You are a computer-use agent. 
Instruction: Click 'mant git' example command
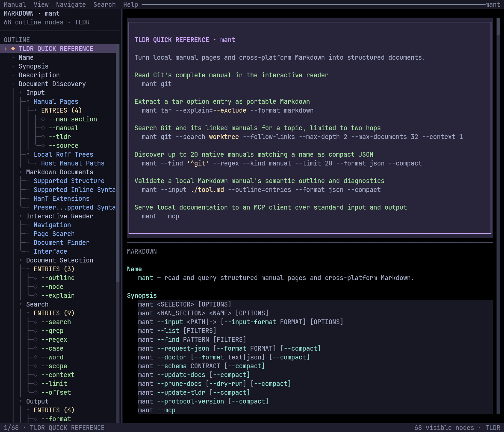pyautogui.click(x=157, y=84)
